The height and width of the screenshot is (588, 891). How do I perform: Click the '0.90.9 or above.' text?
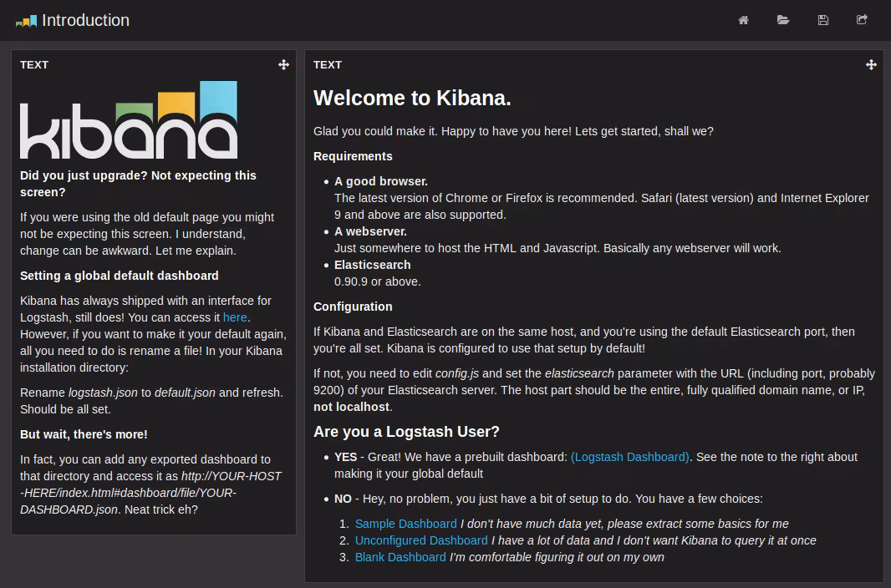pos(377,281)
